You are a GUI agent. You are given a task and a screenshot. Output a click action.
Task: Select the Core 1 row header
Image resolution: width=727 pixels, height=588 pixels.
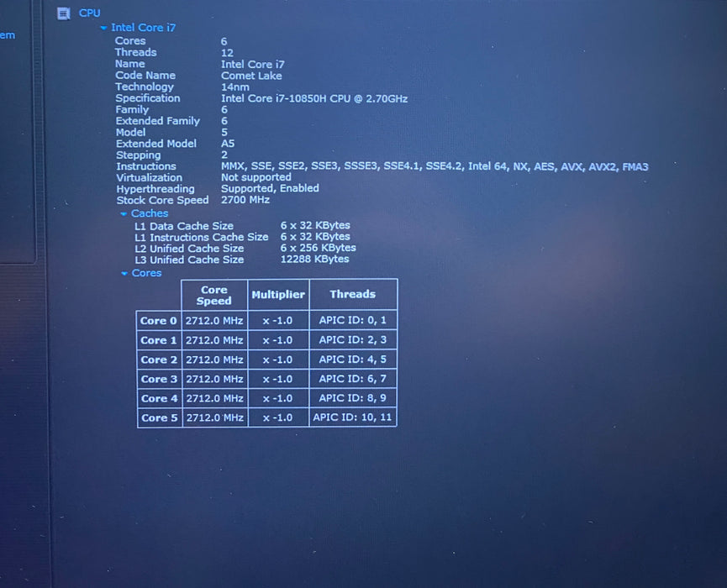tap(159, 340)
